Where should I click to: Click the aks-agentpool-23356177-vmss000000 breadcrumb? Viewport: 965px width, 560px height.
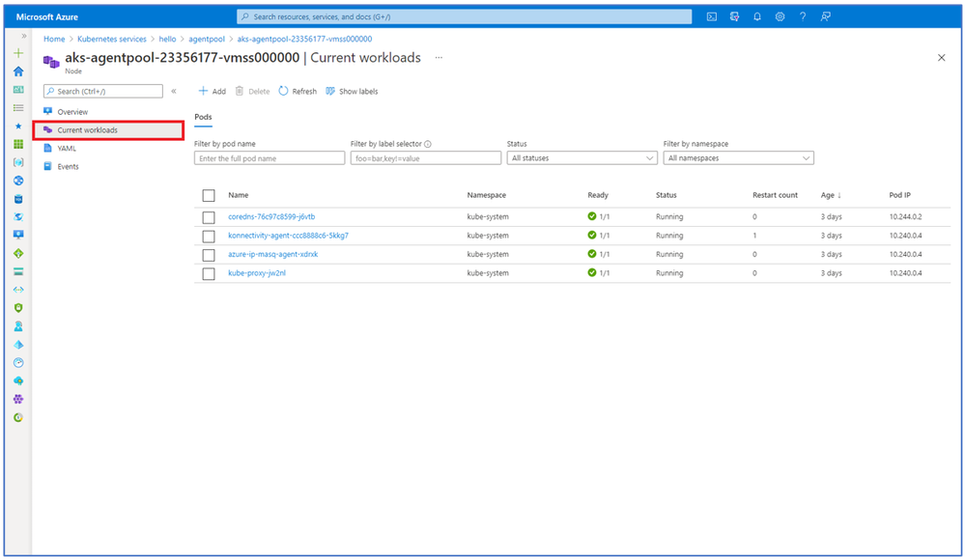[x=304, y=39]
